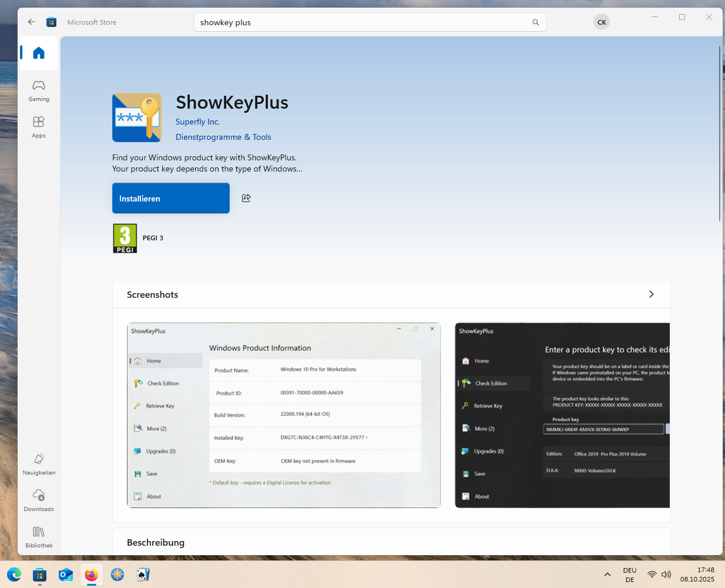725x588 pixels.
Task: Open the dark-theme ShowKeyPlus screenshot
Action: click(x=562, y=415)
